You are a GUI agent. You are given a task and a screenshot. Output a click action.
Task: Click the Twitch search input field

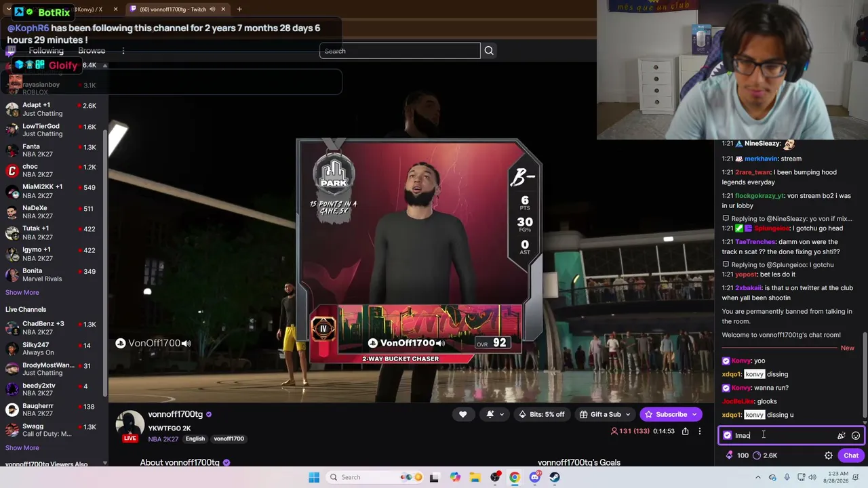[x=400, y=51]
